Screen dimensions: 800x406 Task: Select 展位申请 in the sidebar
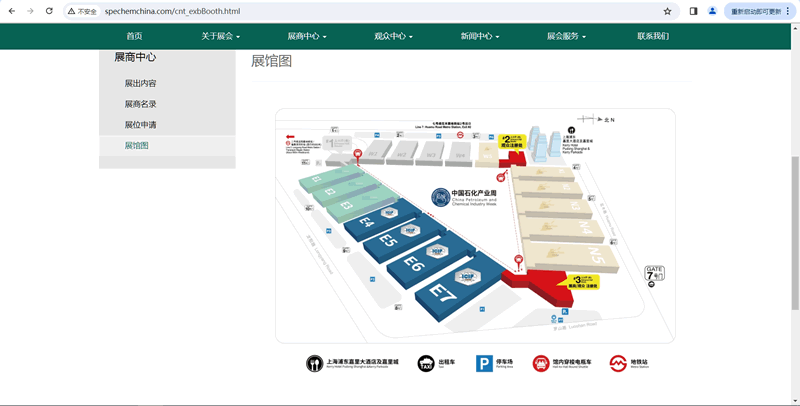140,125
